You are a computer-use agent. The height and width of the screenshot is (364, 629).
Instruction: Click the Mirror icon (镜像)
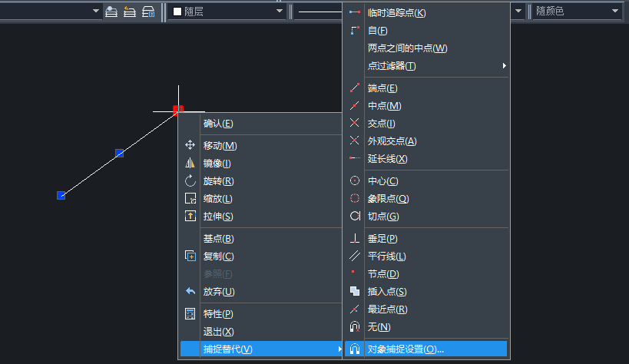coord(190,164)
